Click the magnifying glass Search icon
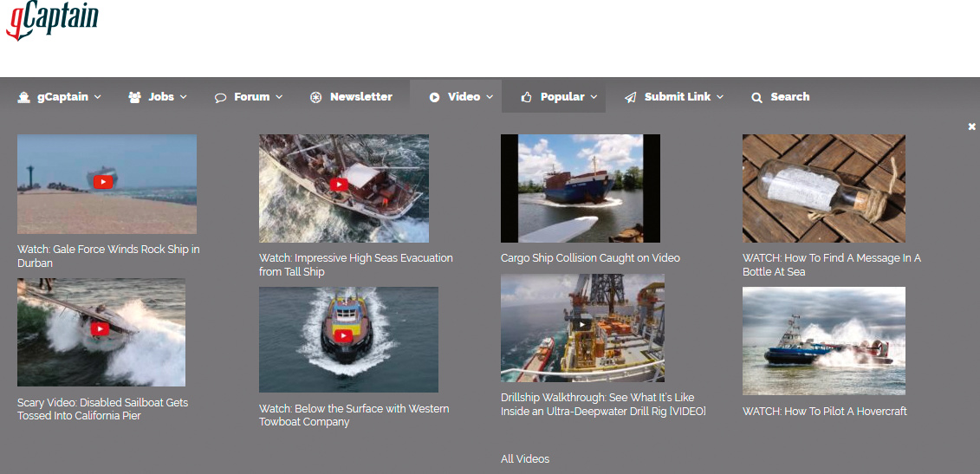This screenshot has width=980, height=474. tap(756, 97)
